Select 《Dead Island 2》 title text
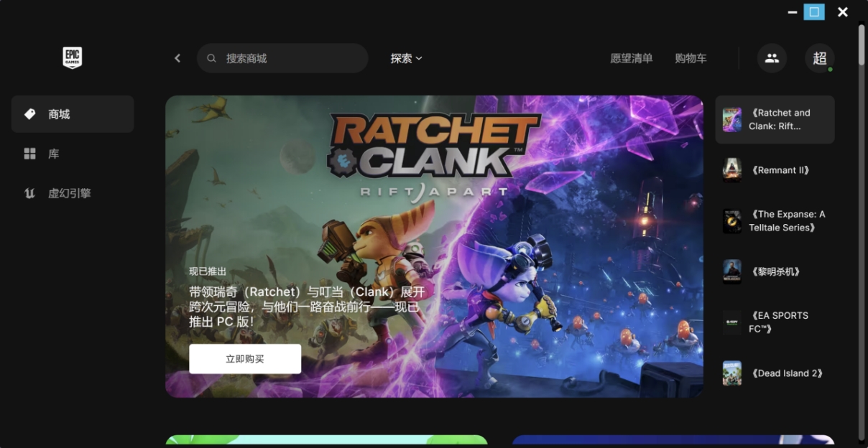This screenshot has width=868, height=448. 788,373
